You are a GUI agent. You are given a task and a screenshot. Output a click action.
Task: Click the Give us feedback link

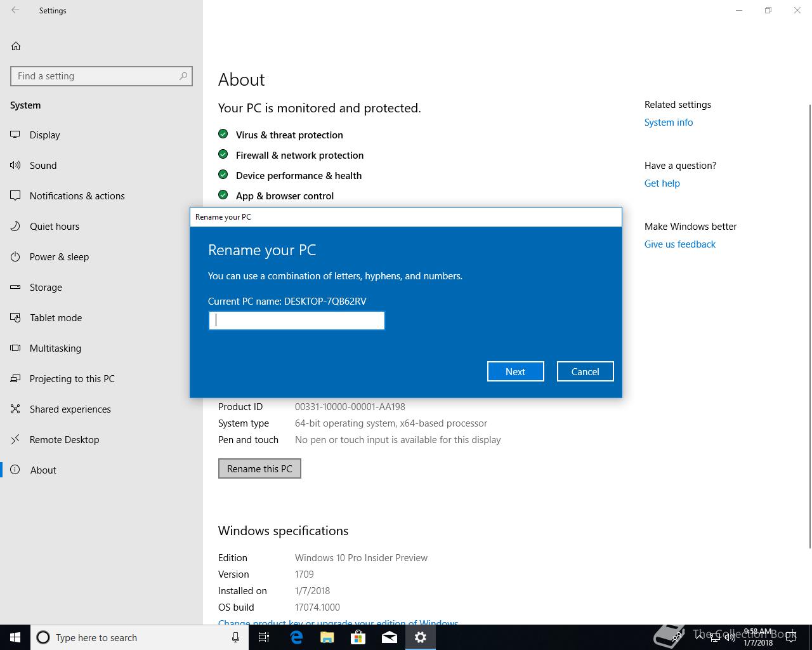pos(679,244)
